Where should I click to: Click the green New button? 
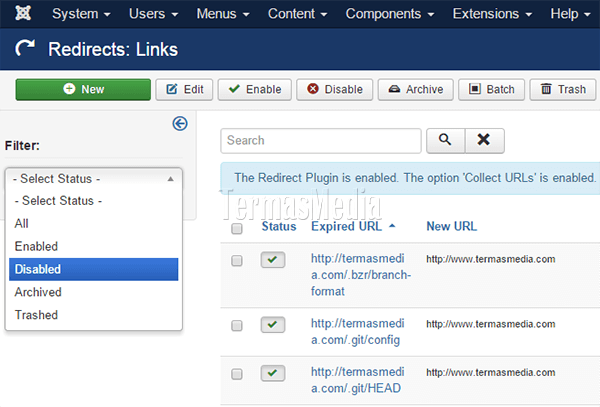83,90
